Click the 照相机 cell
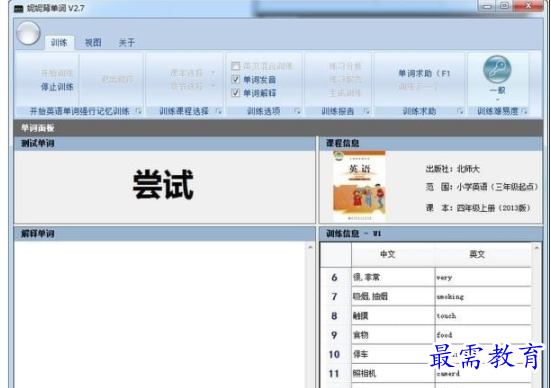 393,373
